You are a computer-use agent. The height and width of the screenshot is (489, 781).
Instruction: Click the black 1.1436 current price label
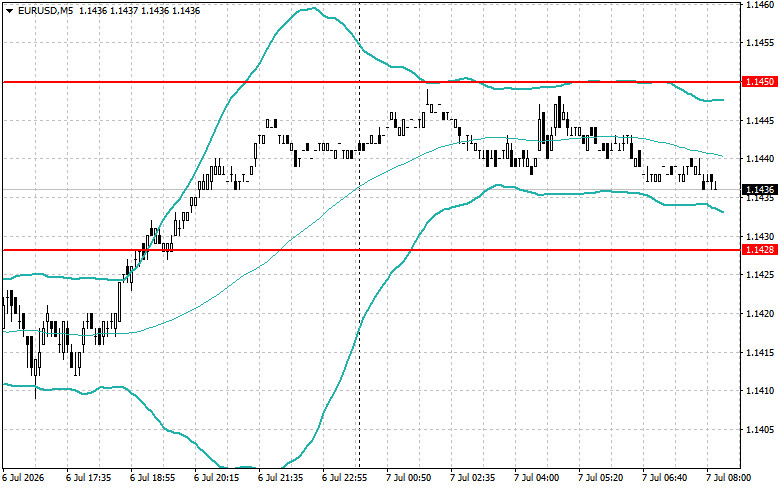click(759, 189)
